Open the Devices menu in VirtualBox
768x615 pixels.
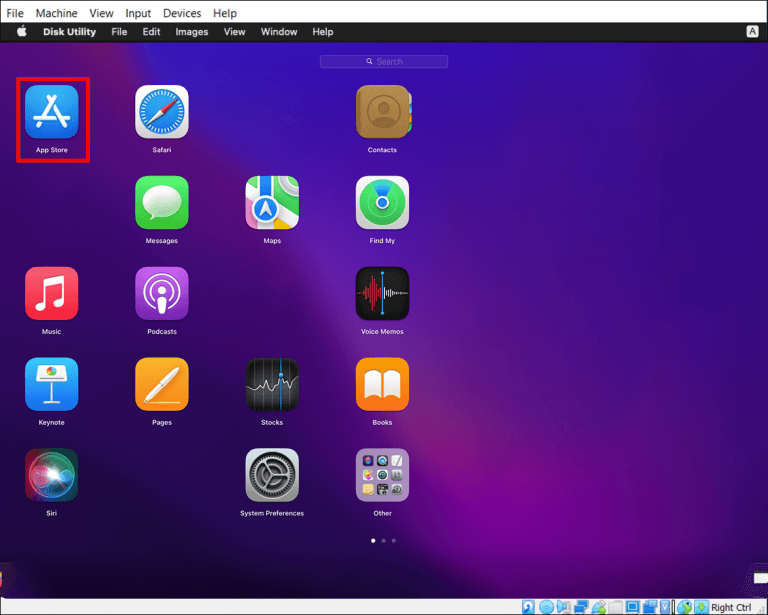tap(182, 13)
